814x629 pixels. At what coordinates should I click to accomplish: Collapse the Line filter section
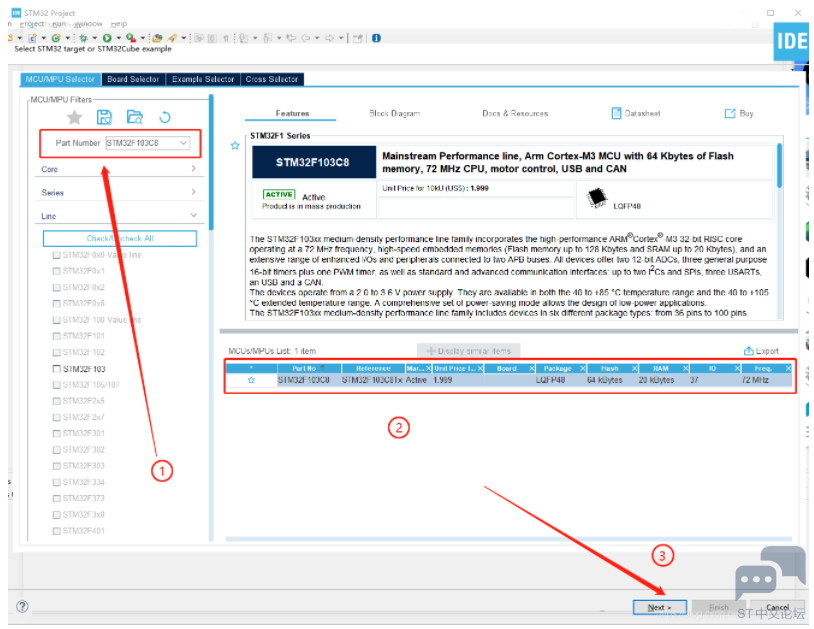(193, 215)
